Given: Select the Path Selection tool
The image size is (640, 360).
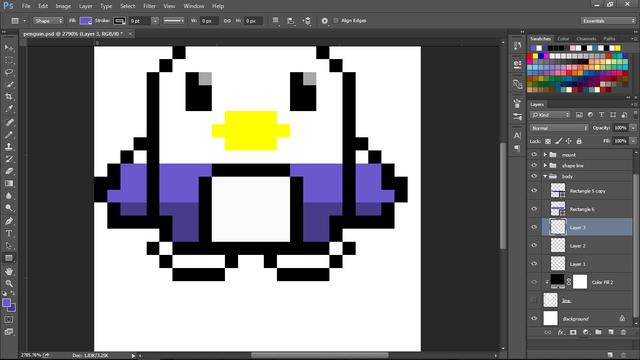Looking at the screenshot, I should [9, 246].
